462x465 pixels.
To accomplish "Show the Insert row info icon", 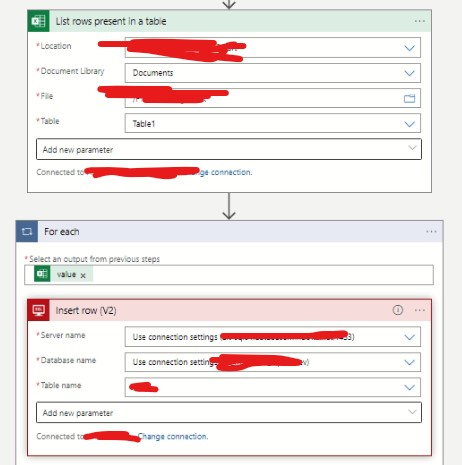I will [x=398, y=310].
